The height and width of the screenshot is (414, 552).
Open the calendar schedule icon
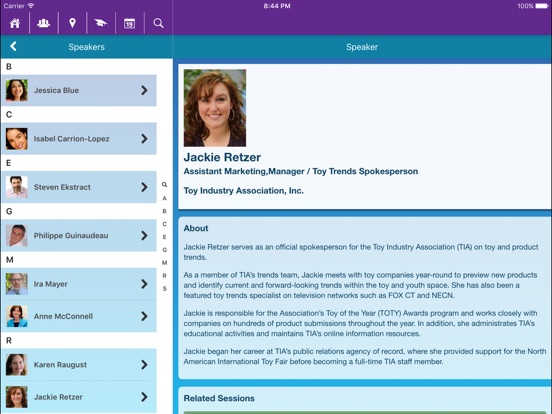coord(130,23)
